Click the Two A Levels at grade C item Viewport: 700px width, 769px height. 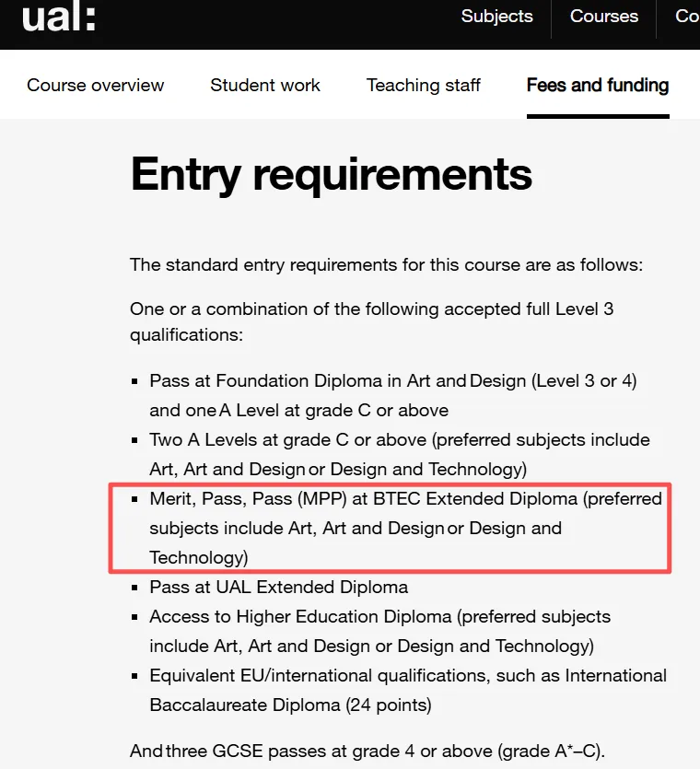tap(400, 454)
